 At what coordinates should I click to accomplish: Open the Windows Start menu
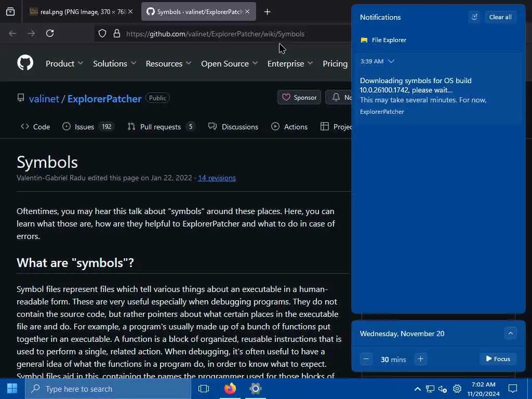[x=12, y=389]
